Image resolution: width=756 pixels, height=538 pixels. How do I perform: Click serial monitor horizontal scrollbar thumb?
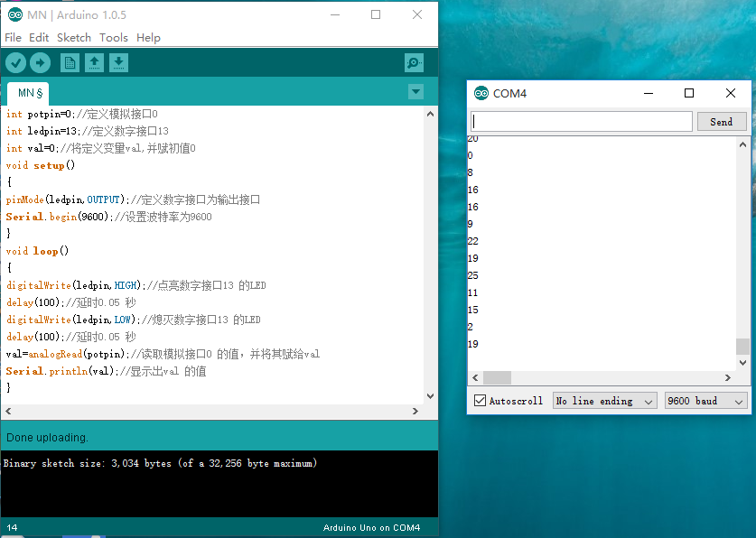coord(497,377)
